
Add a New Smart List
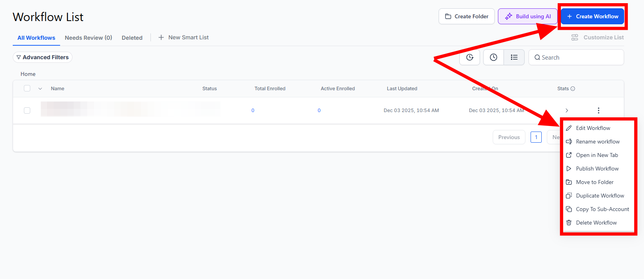tap(184, 37)
